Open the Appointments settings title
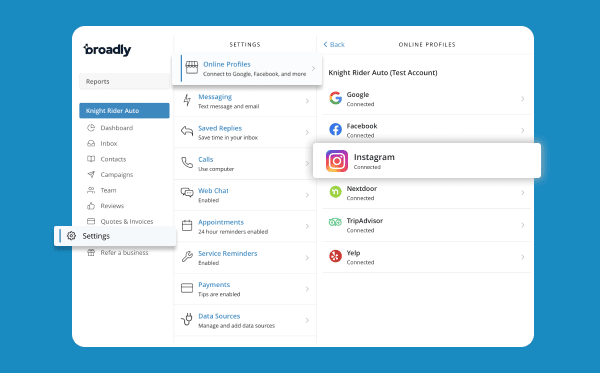Image resolution: width=600 pixels, height=373 pixels. (x=221, y=222)
